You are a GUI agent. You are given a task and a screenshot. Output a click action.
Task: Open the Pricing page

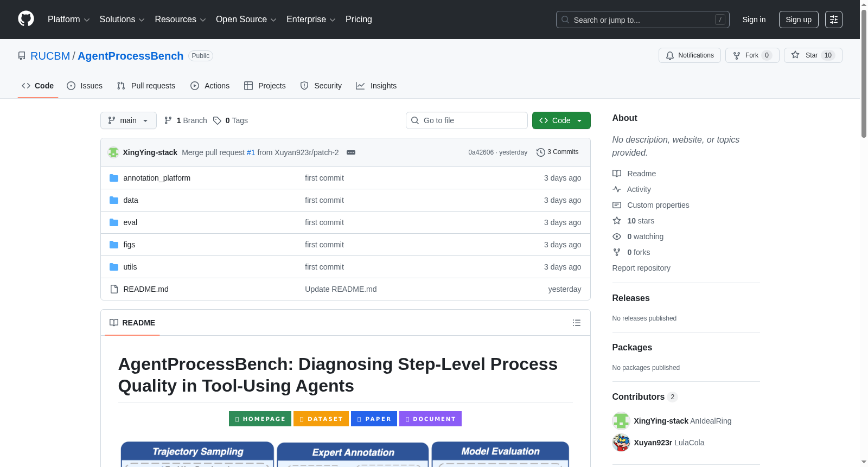click(359, 20)
